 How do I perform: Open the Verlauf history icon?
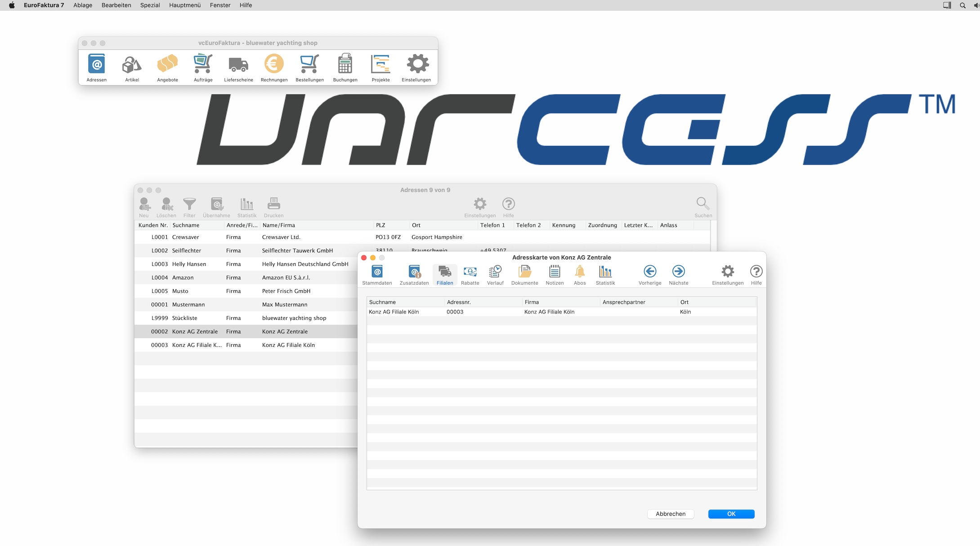(495, 275)
